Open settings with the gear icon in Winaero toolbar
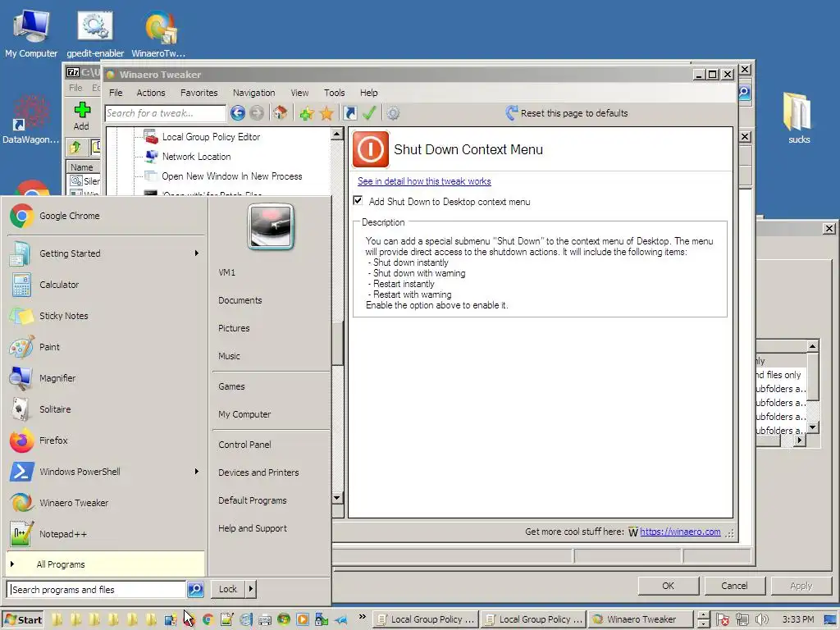Screen dimensions: 840x630 click(393, 113)
